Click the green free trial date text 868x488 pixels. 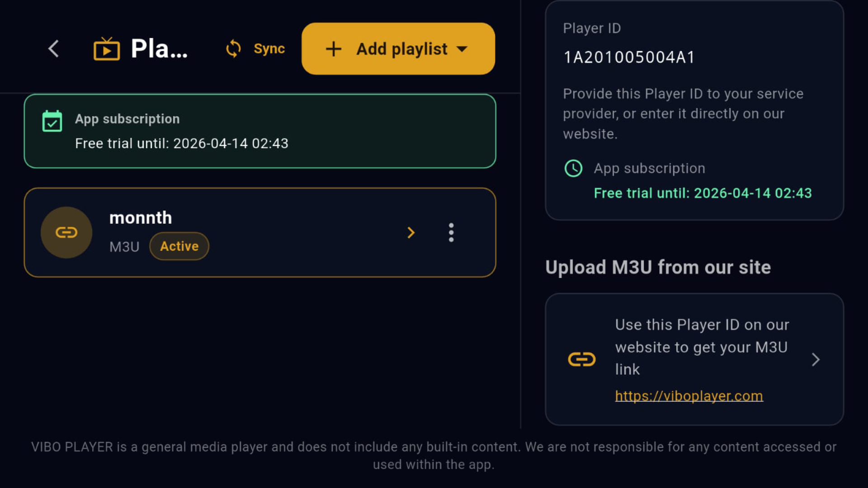pyautogui.click(x=703, y=193)
